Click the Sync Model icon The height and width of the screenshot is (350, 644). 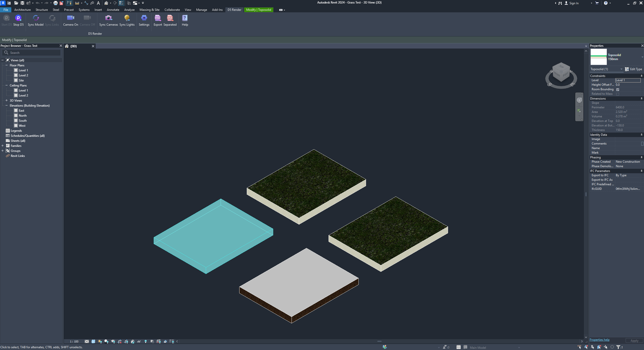coord(36,18)
